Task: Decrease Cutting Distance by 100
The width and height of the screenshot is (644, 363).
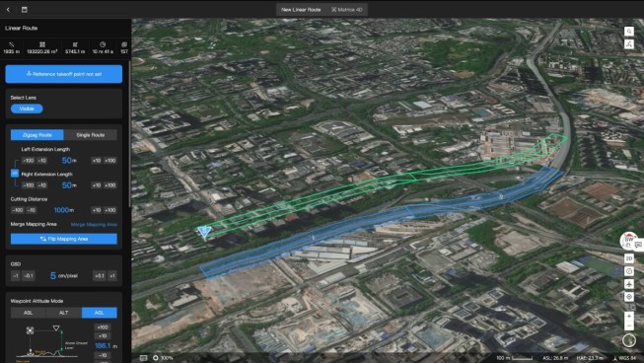Action: coord(17,210)
